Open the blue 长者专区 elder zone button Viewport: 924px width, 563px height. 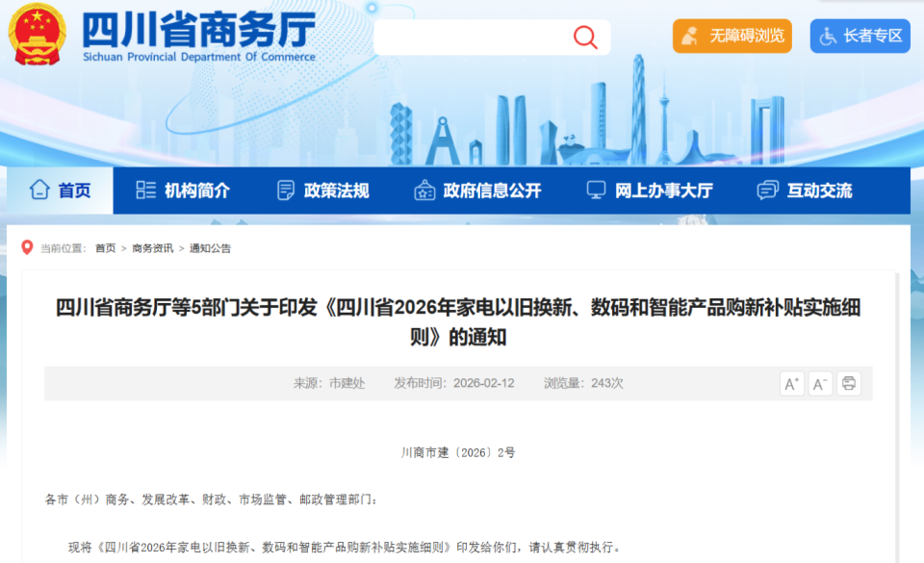tap(860, 36)
